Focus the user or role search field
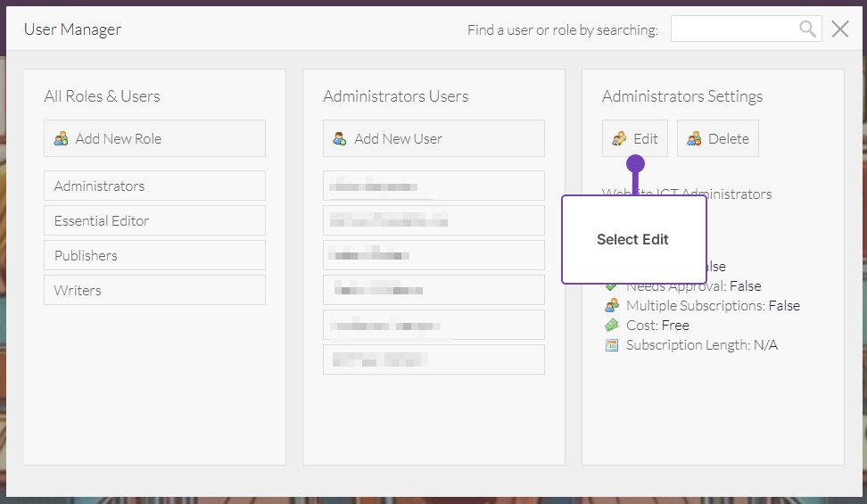This screenshot has width=867, height=504. 733,29
